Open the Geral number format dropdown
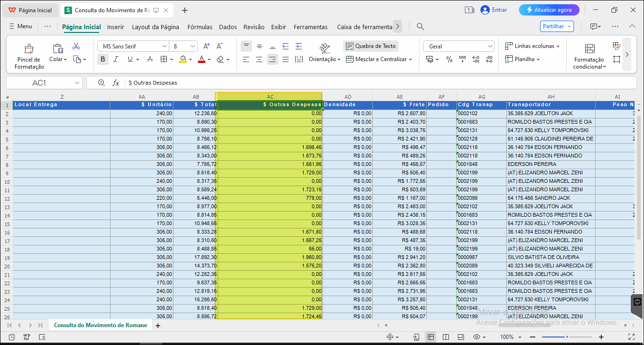This screenshot has width=644, height=345. [490, 46]
